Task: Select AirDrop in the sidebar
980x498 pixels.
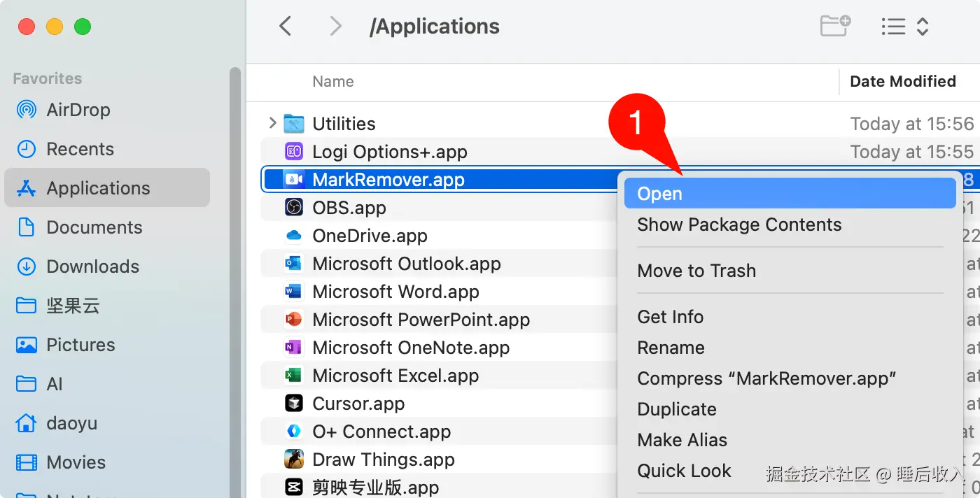Action: (78, 110)
